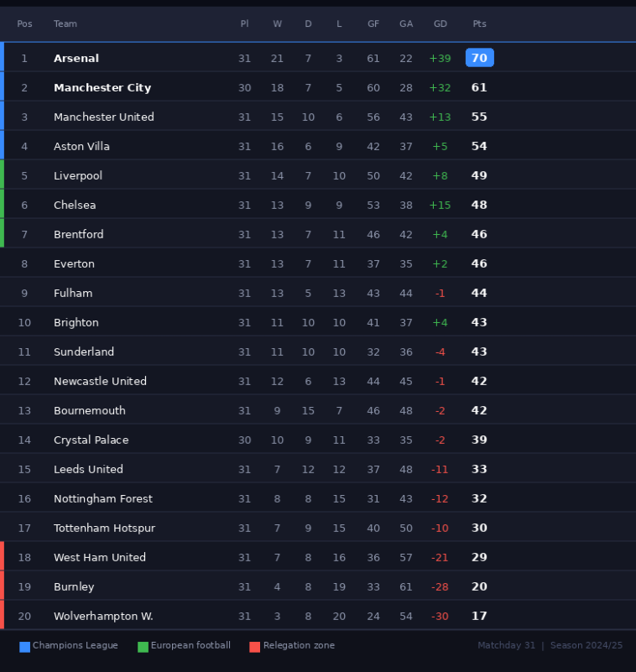Viewport: 636px width, 672px height.
Task: Click Arsenal's highlighted 70 points badge
Action: tap(479, 58)
